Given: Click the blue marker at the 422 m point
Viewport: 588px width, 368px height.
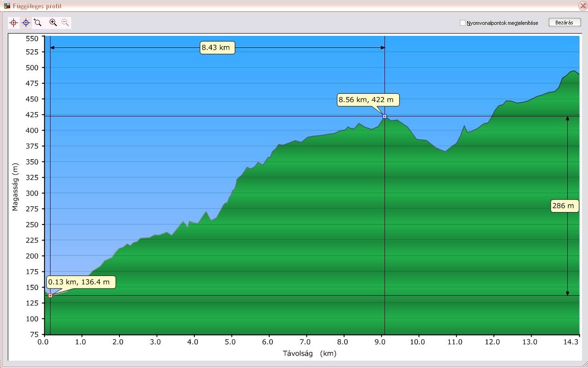Looking at the screenshot, I should pyautogui.click(x=384, y=116).
